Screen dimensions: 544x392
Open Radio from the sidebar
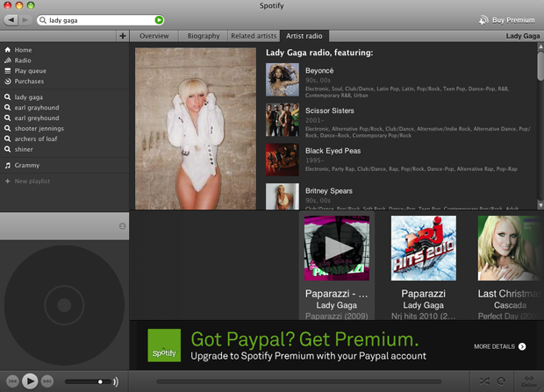pos(23,61)
